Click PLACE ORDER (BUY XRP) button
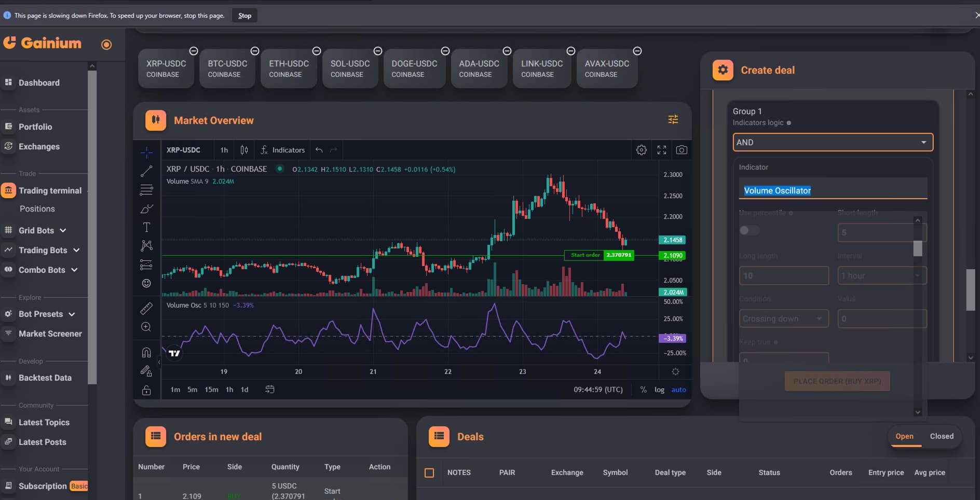Viewport: 980px width, 500px height. [x=837, y=381]
